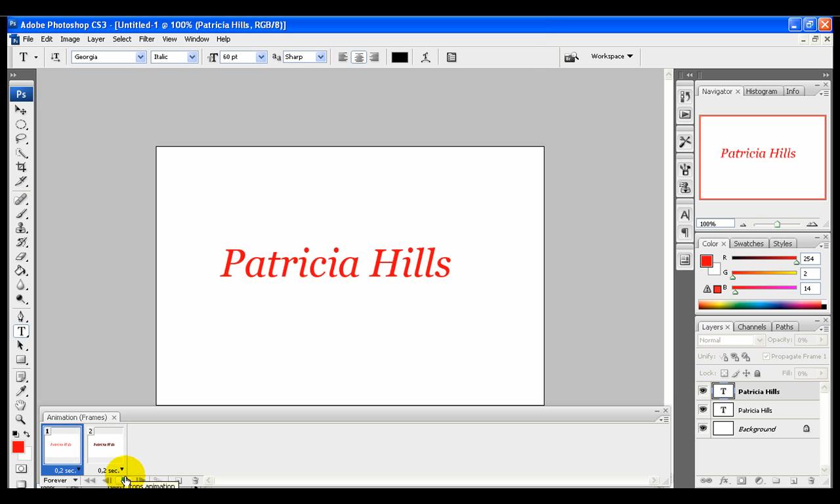Switch to the Paths tab

pos(784,327)
